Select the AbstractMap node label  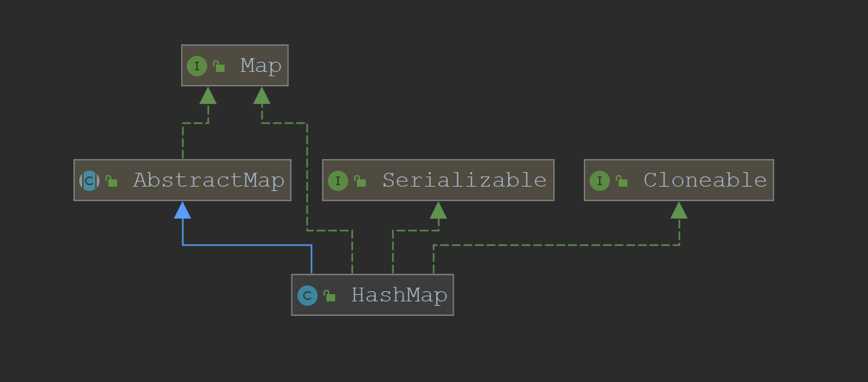(x=209, y=180)
